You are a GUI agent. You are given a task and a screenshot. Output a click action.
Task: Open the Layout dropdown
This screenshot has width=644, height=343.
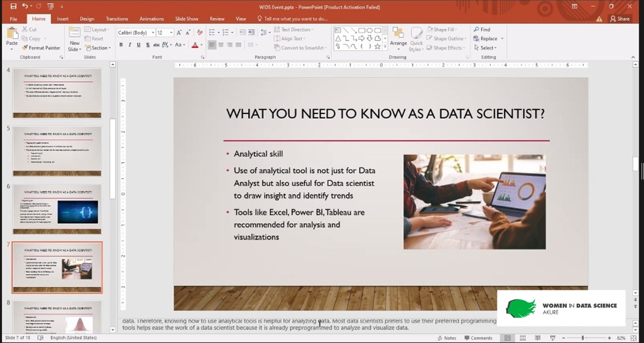(97, 30)
